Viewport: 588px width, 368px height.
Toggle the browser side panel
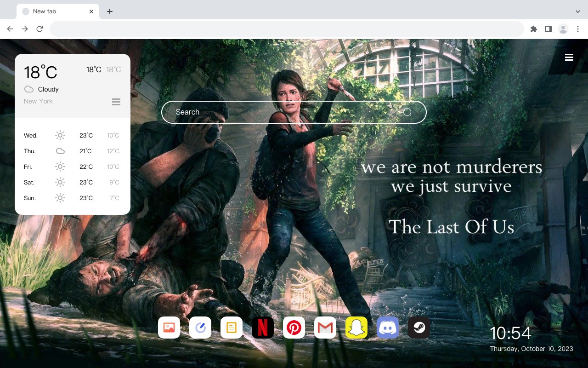click(x=548, y=29)
